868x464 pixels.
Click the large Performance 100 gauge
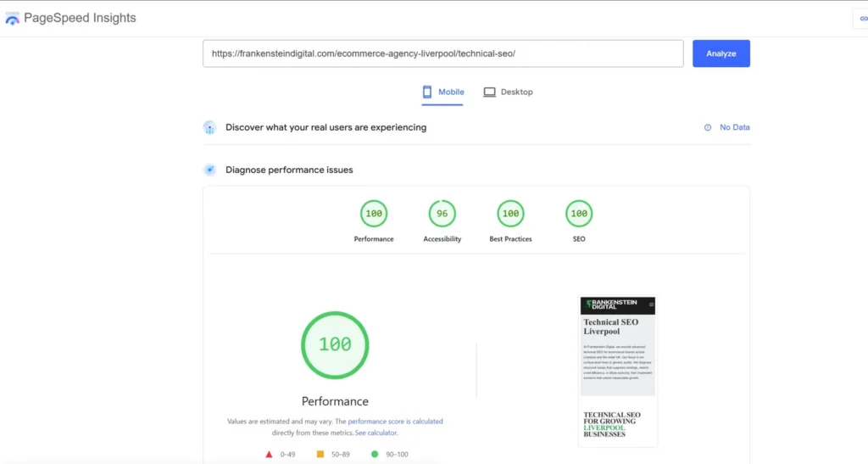click(335, 345)
